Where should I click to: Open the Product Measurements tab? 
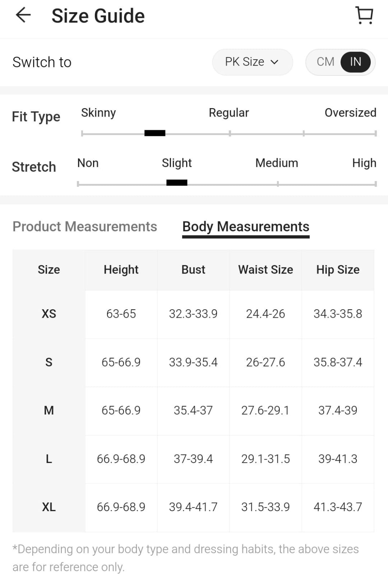(x=85, y=227)
